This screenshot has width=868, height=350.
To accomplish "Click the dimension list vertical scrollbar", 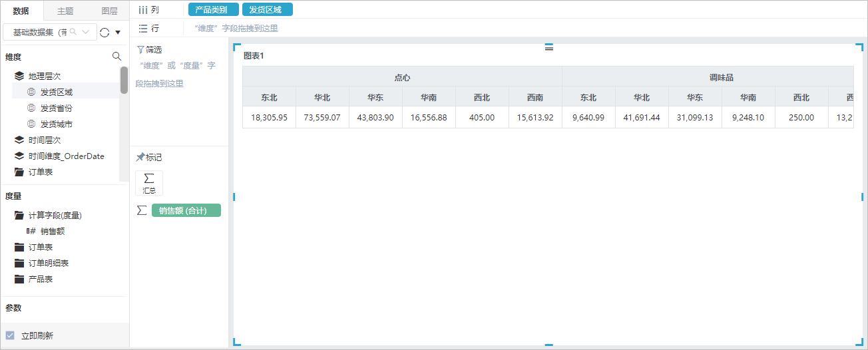I will [x=124, y=81].
